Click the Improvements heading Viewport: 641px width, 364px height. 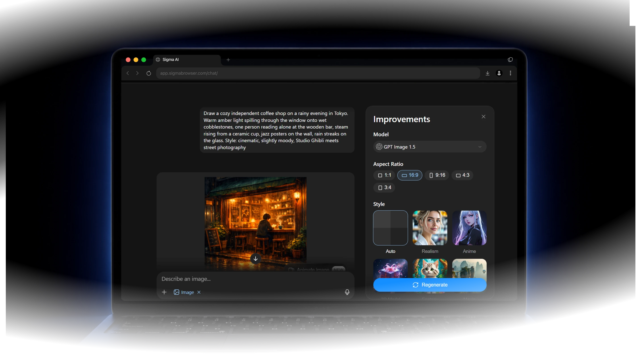[x=402, y=119]
